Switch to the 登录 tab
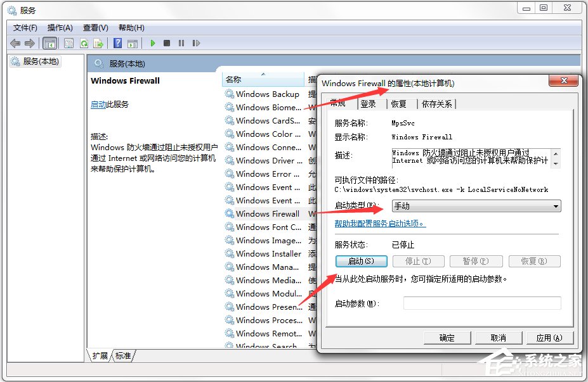The image size is (588, 382). (x=369, y=103)
